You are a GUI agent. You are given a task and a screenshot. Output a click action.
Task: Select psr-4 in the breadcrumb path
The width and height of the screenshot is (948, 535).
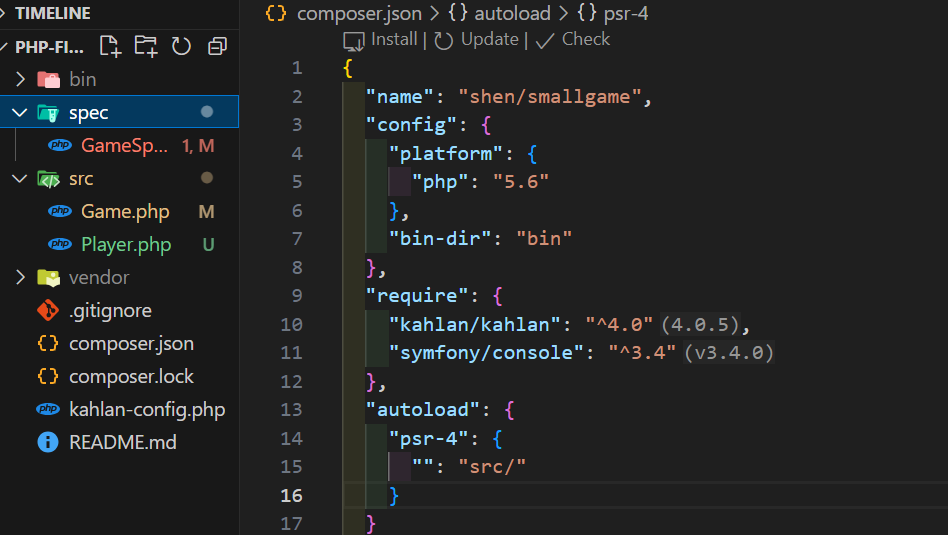coord(626,13)
